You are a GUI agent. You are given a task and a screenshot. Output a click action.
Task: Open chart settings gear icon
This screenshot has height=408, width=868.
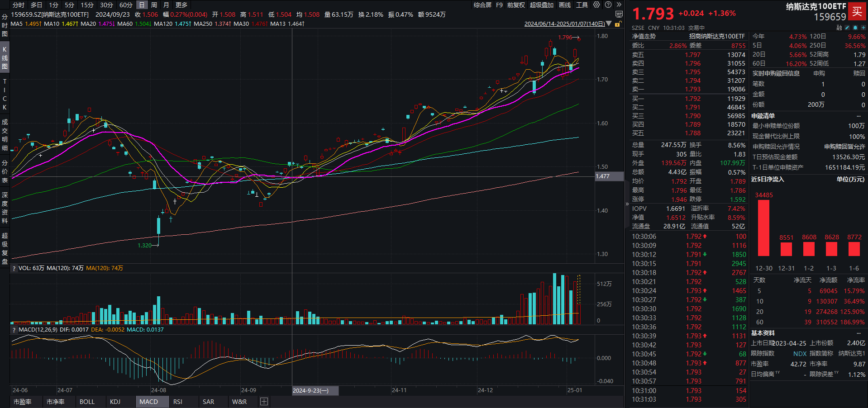point(596,5)
